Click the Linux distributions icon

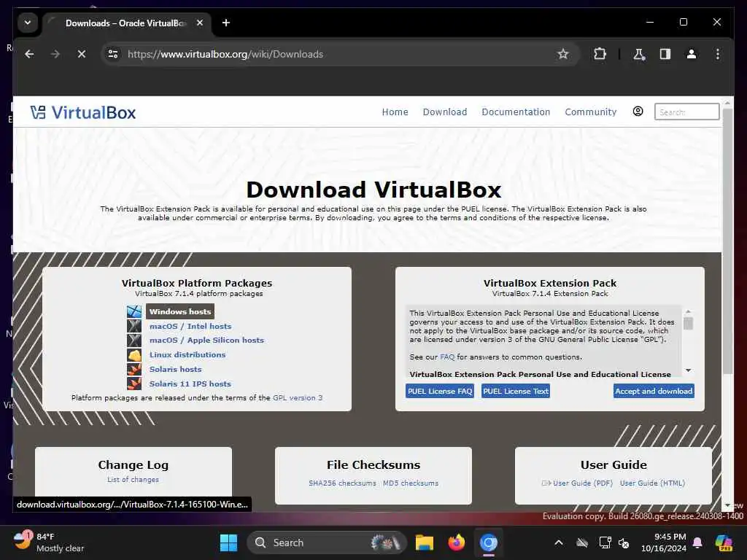click(134, 355)
